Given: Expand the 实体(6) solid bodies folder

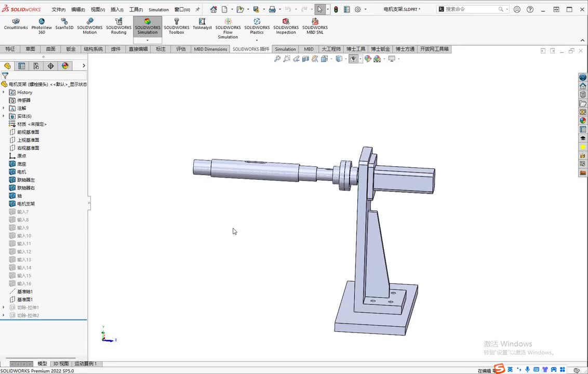Looking at the screenshot, I should (4, 116).
